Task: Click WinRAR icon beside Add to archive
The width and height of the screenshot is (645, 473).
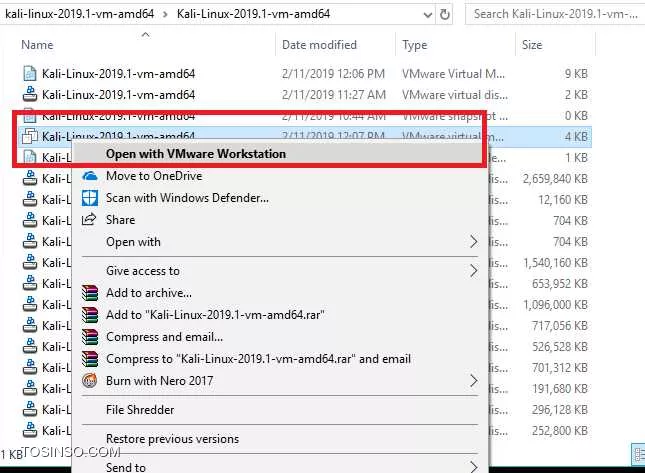Action: (90, 293)
